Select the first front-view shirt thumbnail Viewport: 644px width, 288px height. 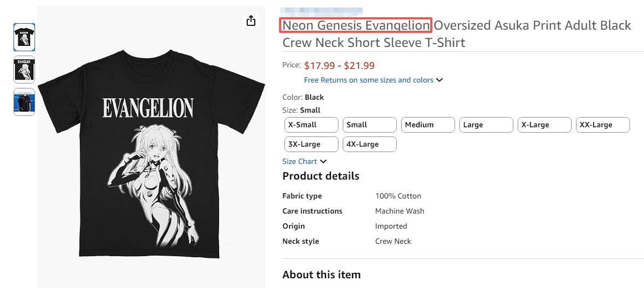pos(24,37)
